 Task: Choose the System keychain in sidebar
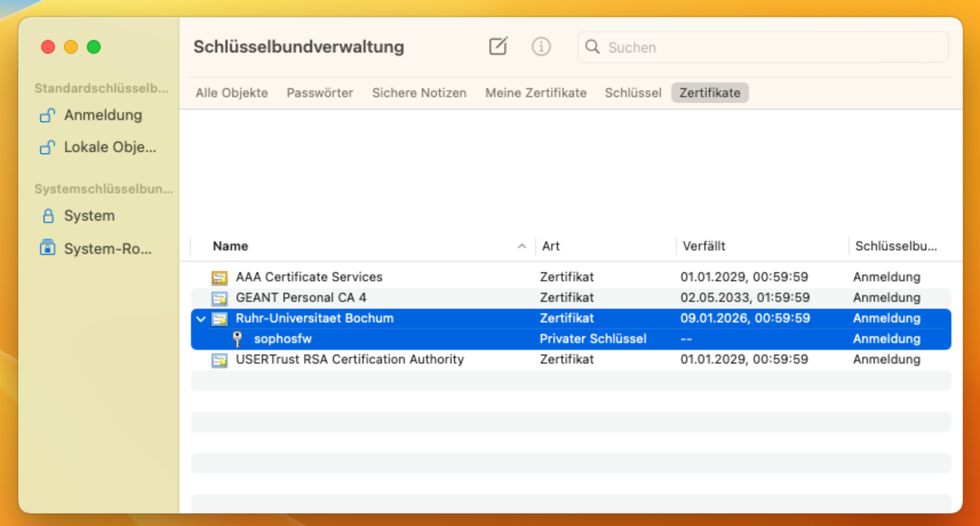click(89, 216)
